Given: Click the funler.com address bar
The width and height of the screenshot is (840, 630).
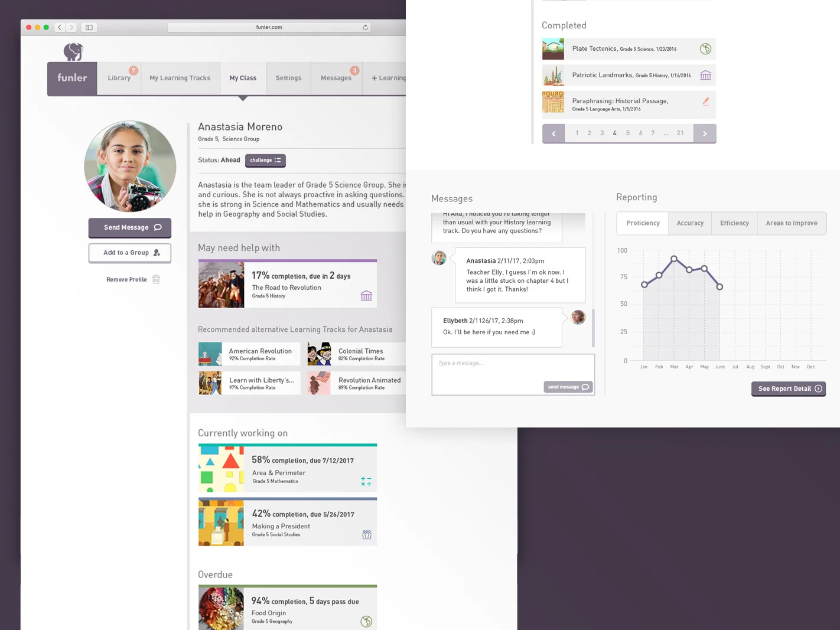Looking at the screenshot, I should [x=269, y=27].
